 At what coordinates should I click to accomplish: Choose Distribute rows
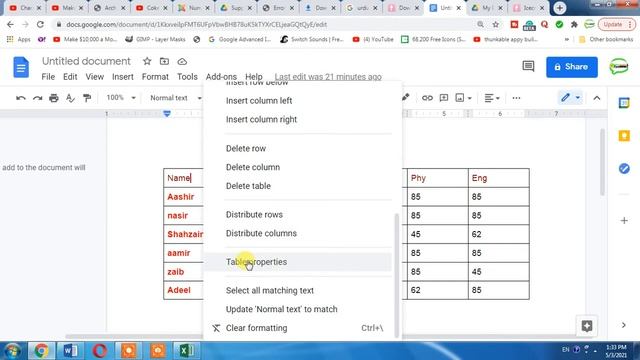point(297,215)
